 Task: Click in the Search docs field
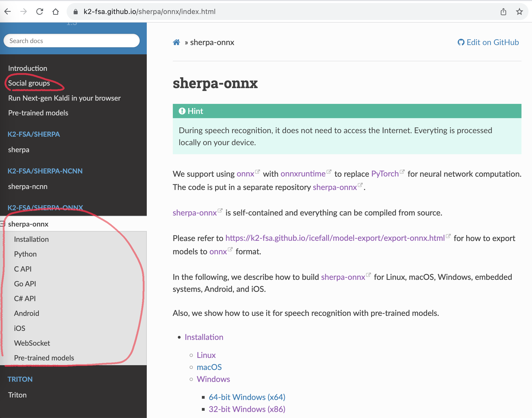(x=71, y=41)
